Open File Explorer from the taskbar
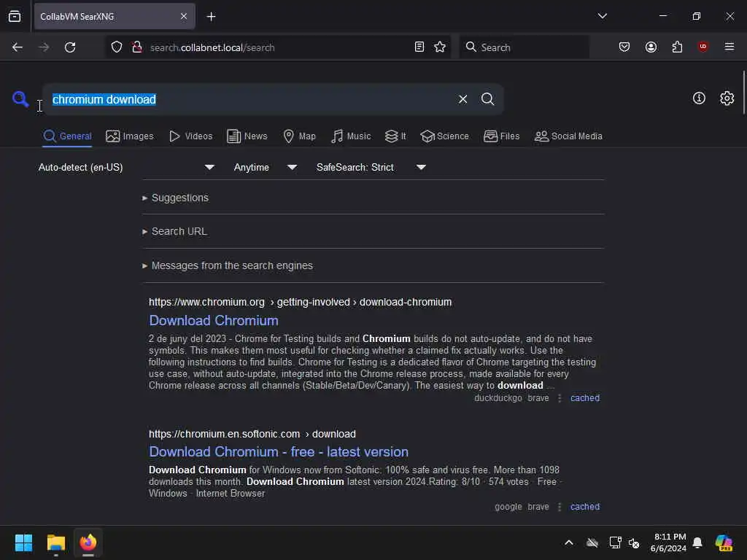This screenshot has width=747, height=560. (55, 542)
